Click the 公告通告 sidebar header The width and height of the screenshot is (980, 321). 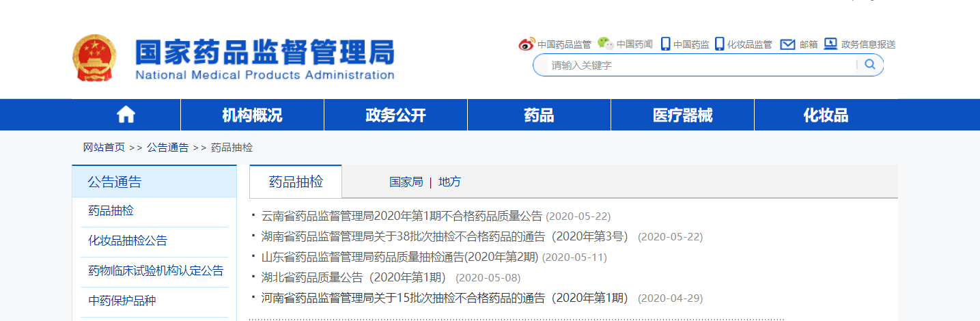154,182
